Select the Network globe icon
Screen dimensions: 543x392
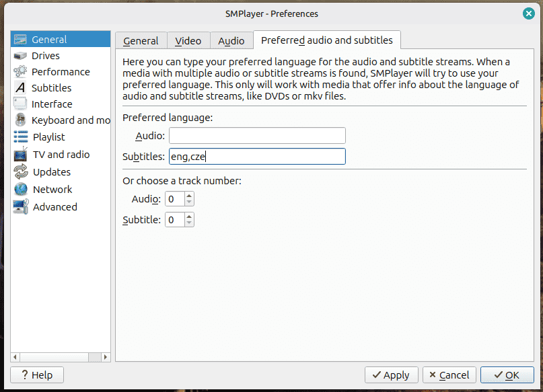coord(20,190)
